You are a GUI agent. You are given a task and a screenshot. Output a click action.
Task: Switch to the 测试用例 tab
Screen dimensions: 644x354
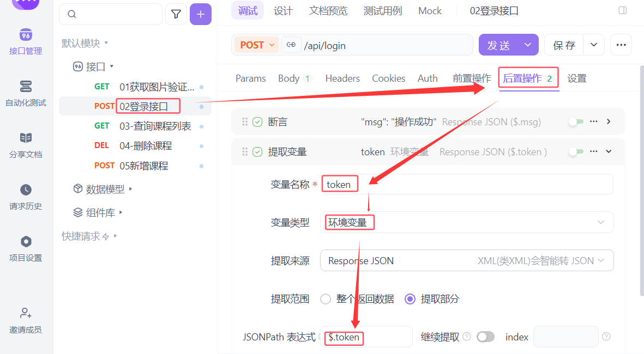[383, 11]
